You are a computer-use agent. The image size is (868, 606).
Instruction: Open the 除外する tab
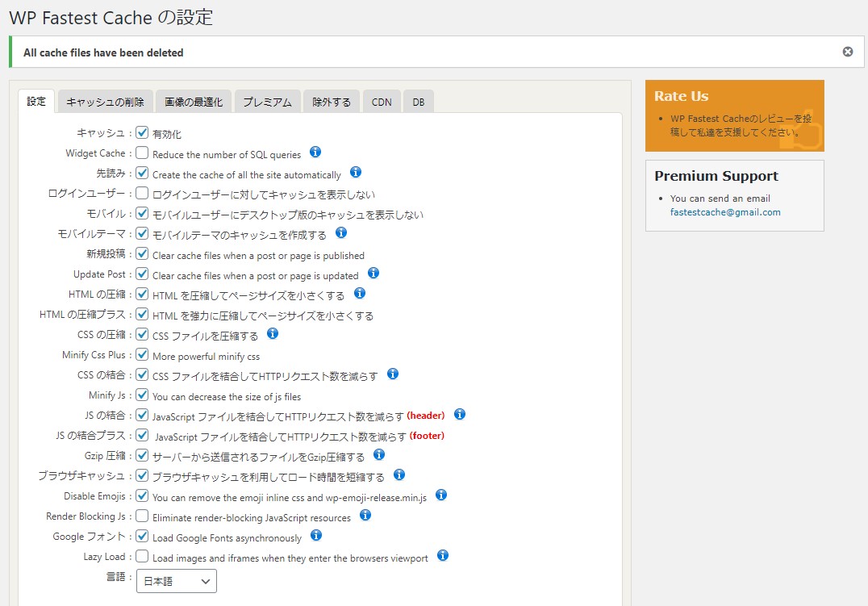tap(332, 102)
